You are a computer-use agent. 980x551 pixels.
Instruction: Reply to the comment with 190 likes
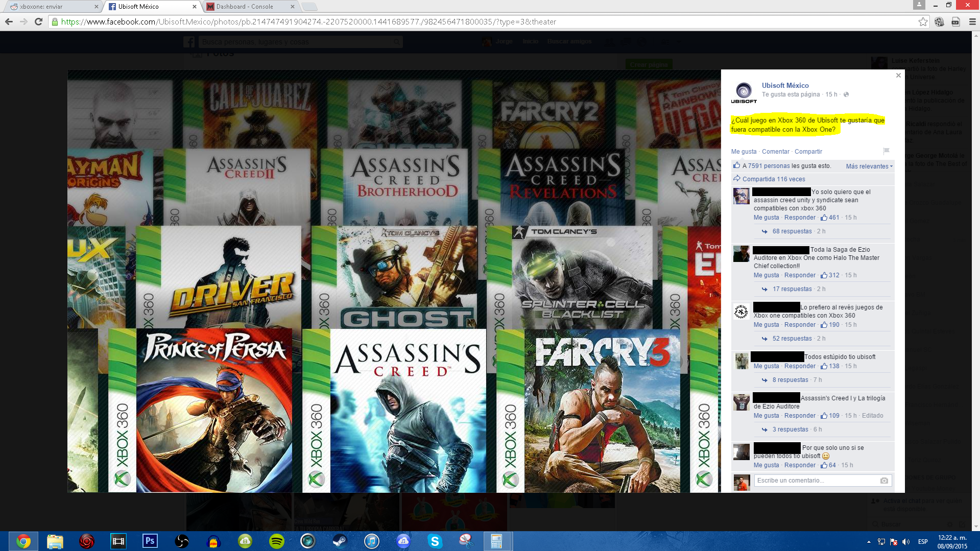pyautogui.click(x=800, y=325)
